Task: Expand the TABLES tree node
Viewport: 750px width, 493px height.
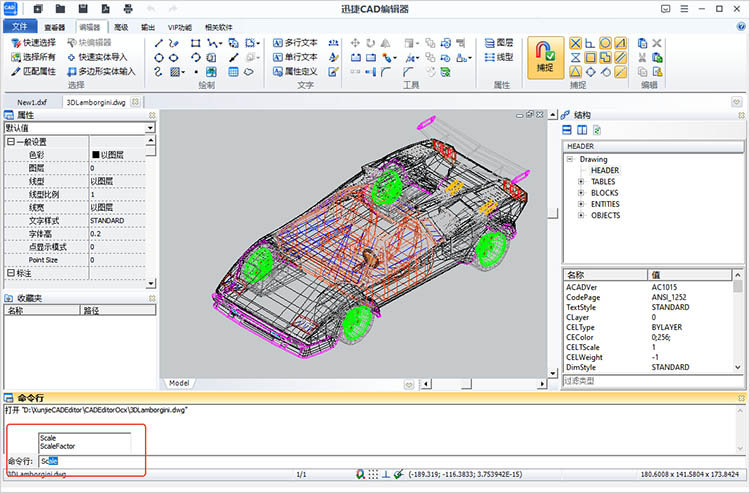Action: tap(581, 182)
